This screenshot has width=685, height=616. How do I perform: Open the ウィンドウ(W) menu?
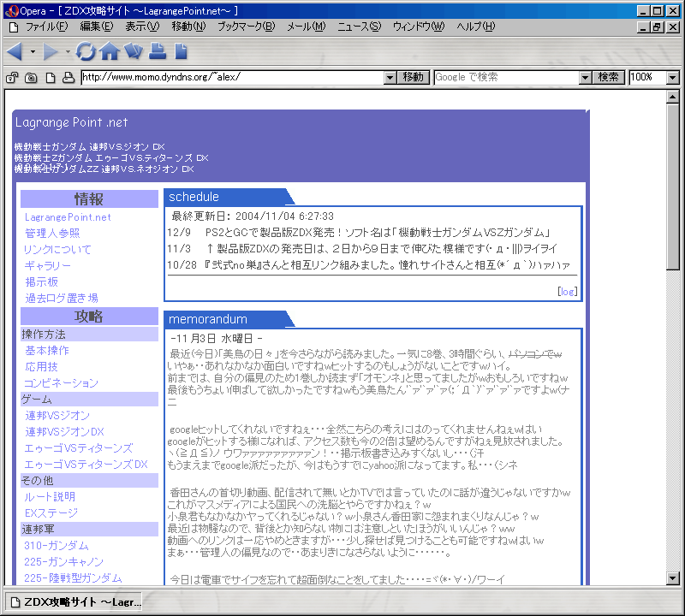click(x=419, y=27)
